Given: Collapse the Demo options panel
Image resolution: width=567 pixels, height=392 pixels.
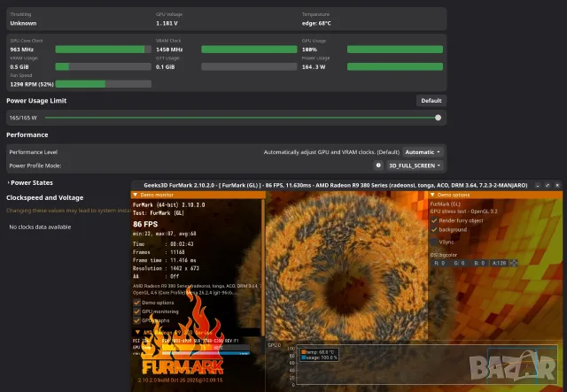Looking at the screenshot, I should coord(432,195).
